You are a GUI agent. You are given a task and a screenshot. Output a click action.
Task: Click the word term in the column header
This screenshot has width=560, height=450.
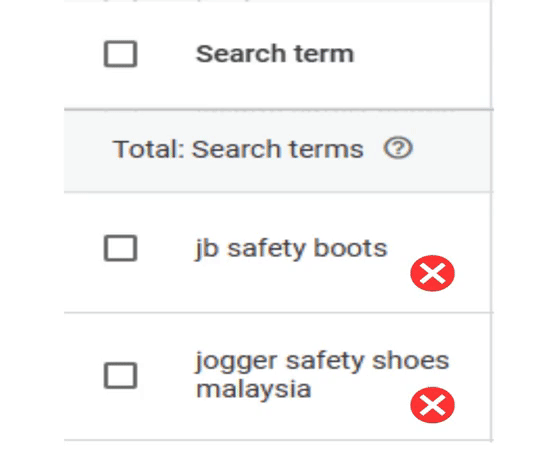pos(324,54)
